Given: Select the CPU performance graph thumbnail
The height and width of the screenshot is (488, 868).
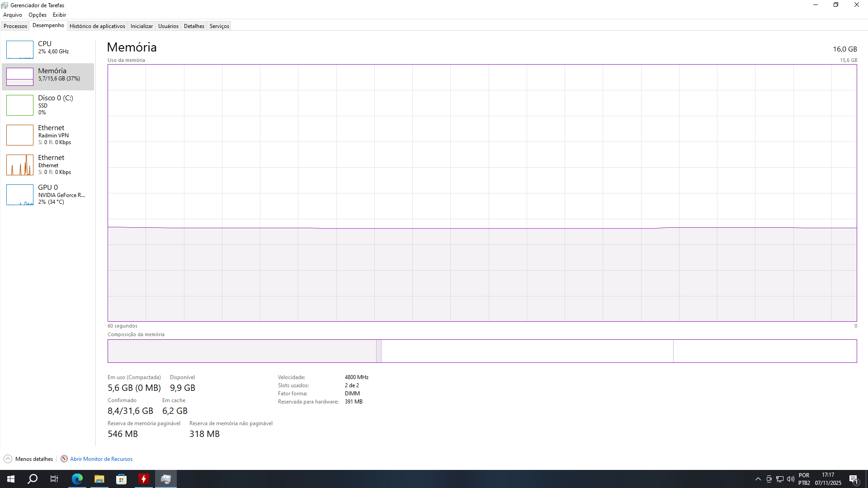Looking at the screenshot, I should (20, 49).
